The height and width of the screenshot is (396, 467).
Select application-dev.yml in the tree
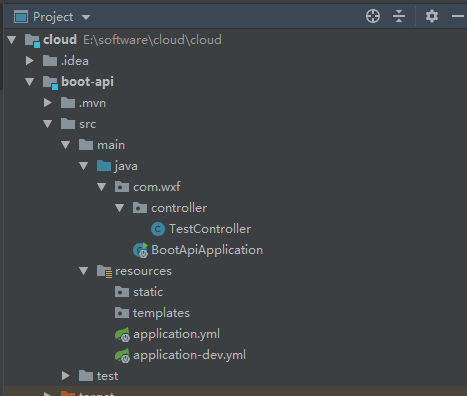click(x=189, y=355)
